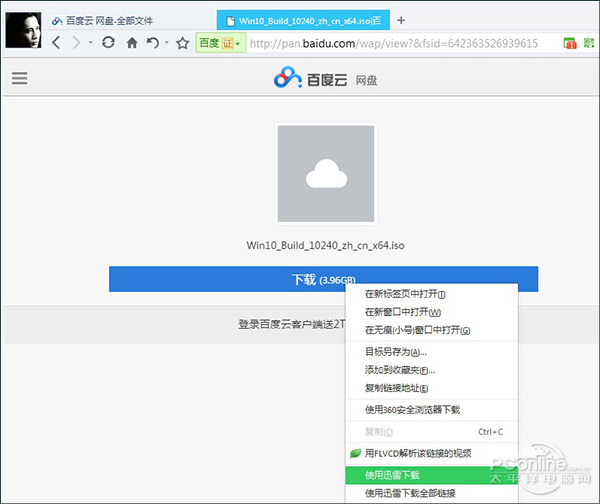Open the 百度 证 site certificate dropdown

pyautogui.click(x=220, y=43)
